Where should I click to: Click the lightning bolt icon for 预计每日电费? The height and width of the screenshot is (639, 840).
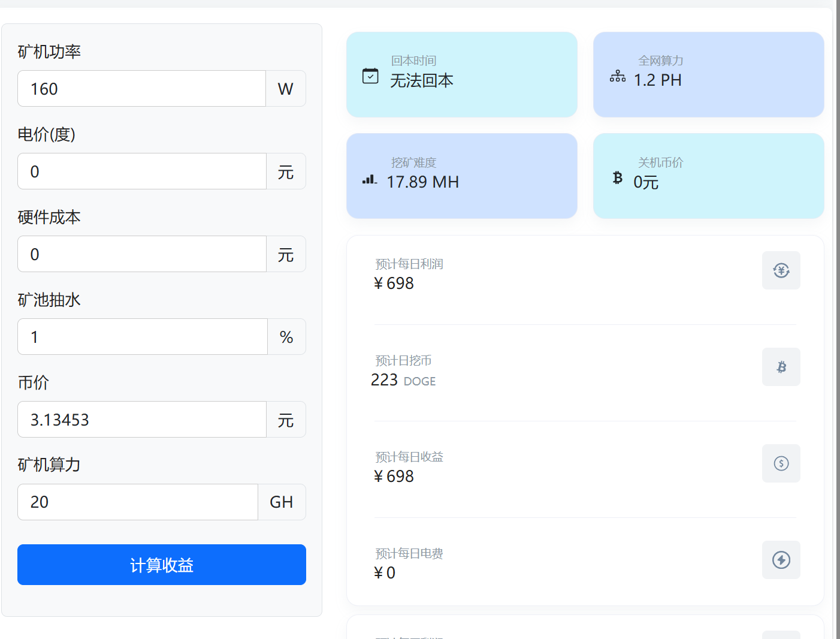(x=781, y=560)
